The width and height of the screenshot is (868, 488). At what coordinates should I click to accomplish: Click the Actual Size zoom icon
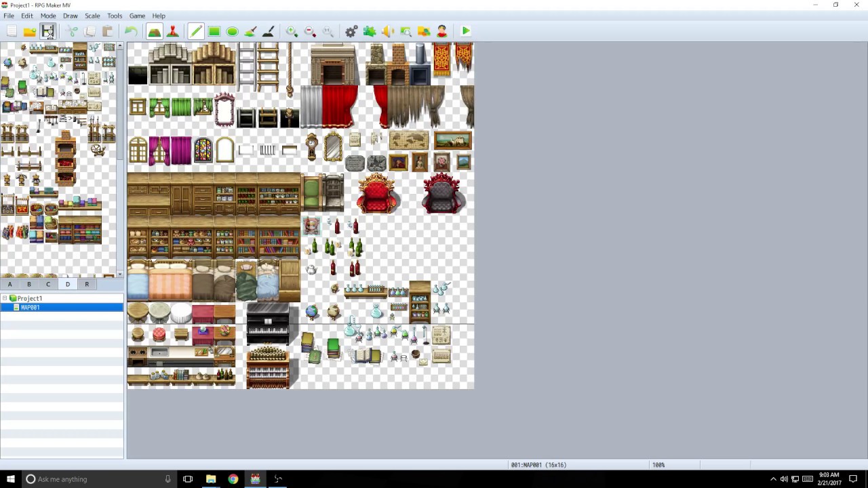point(328,31)
